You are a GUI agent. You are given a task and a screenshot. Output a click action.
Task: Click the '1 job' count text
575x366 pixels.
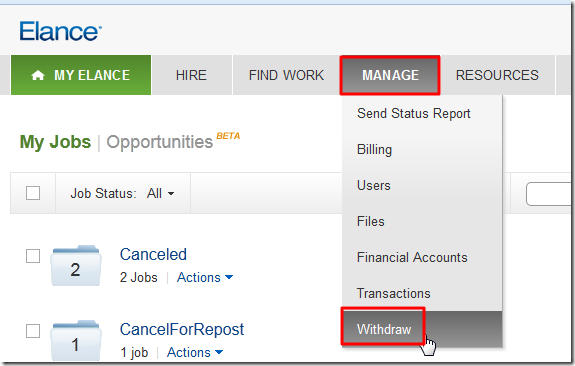[134, 352]
